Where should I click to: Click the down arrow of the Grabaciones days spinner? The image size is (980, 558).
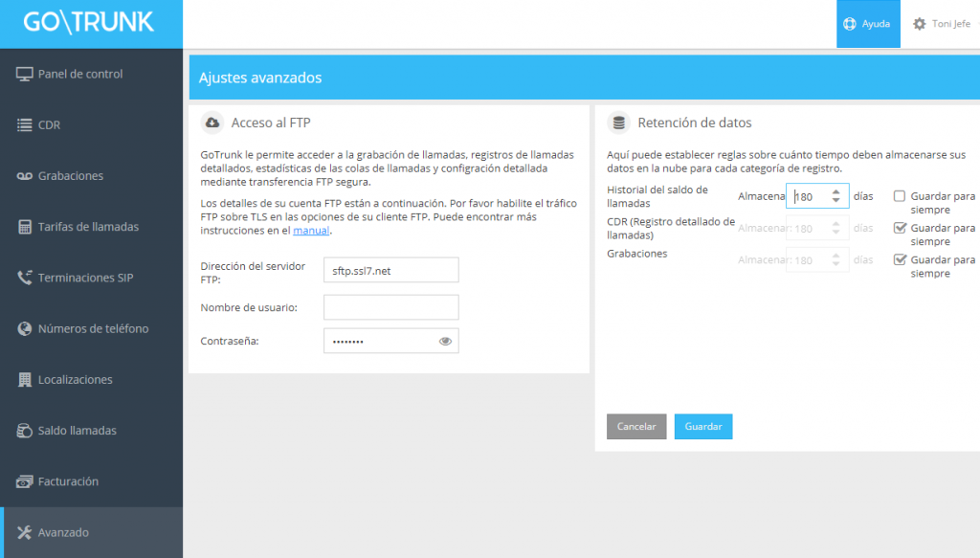tap(836, 264)
